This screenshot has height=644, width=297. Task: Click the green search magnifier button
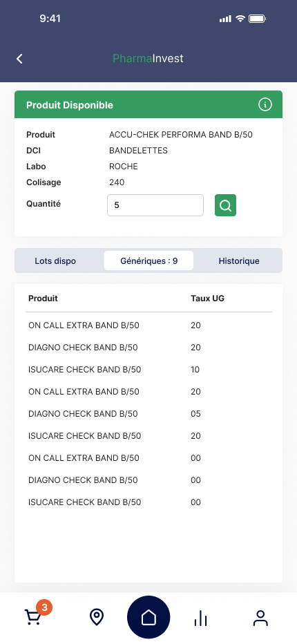[x=226, y=205]
